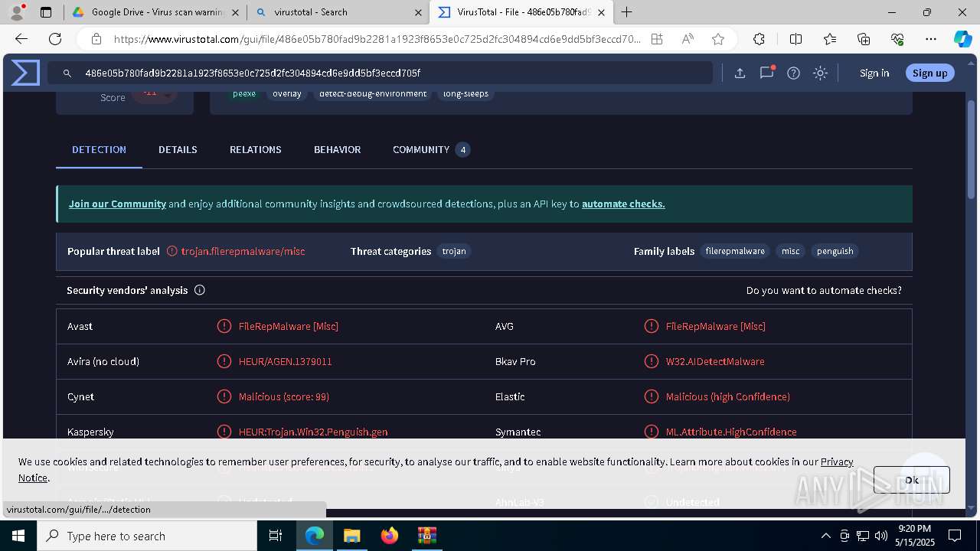This screenshot has width=980, height=551.
Task: Click the split screen icon
Action: [x=795, y=39]
